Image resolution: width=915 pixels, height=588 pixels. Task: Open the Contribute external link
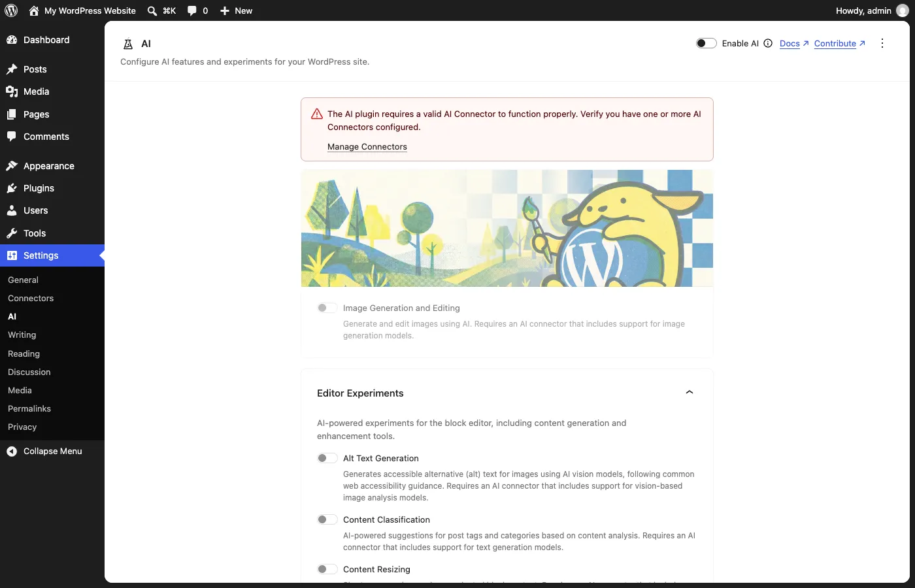coord(840,44)
